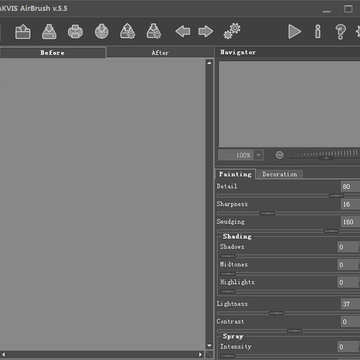Open help with question mark icon
Image resolution: width=360 pixels, height=360 pixels.
pyautogui.click(x=340, y=32)
